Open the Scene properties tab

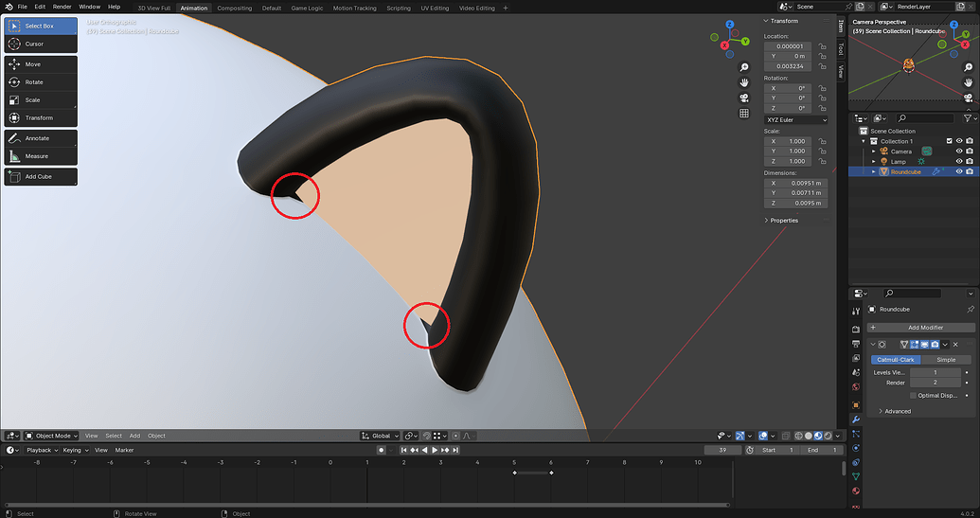856,372
